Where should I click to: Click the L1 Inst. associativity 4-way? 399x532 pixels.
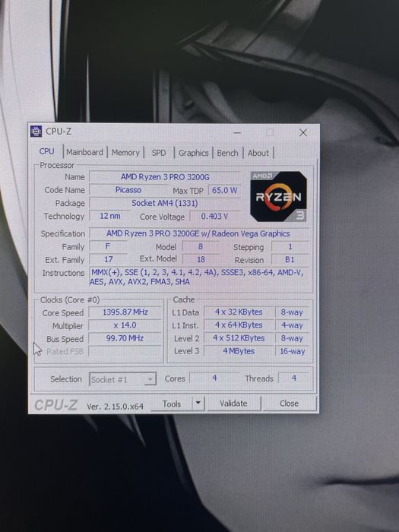click(x=292, y=325)
